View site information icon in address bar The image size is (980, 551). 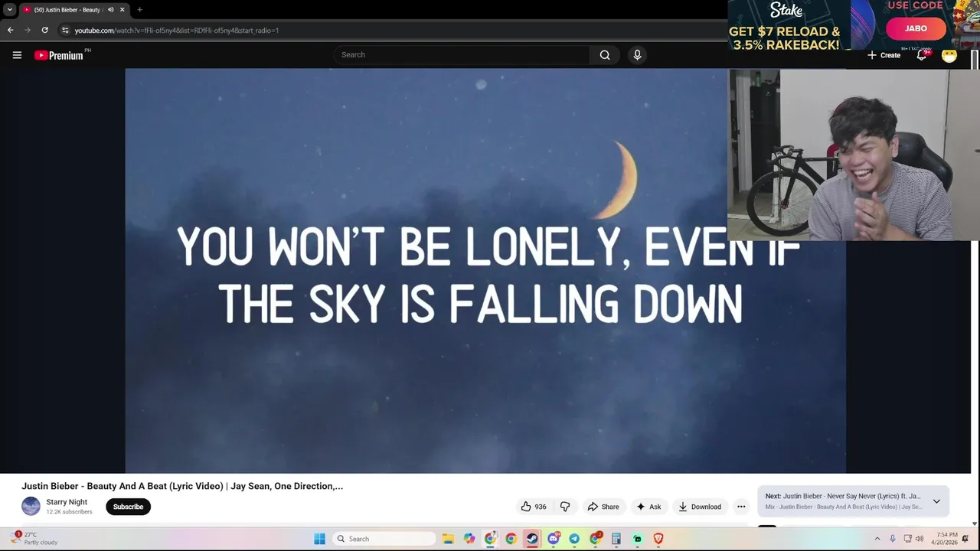point(65,30)
